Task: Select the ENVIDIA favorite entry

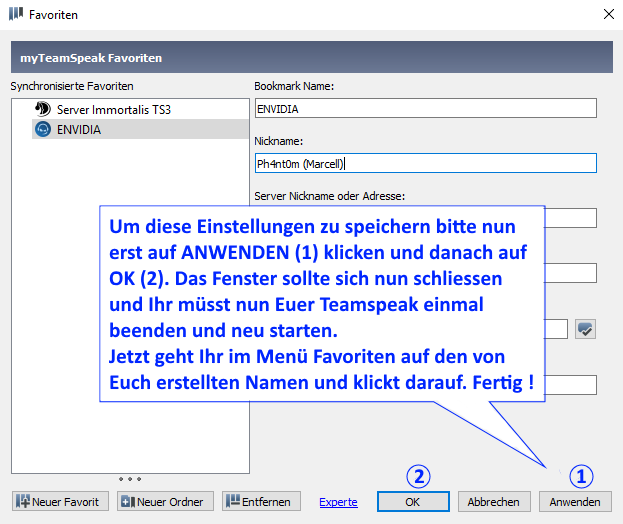Action: [x=79, y=129]
